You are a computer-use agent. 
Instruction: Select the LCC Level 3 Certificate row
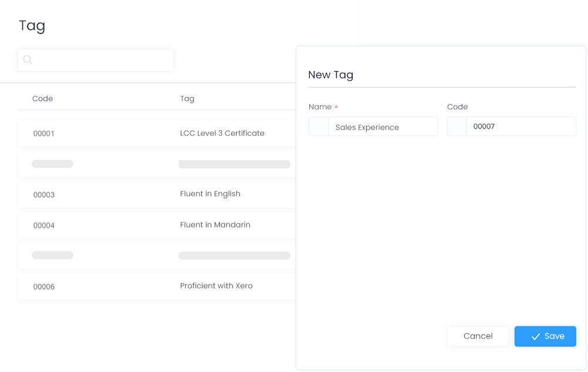[x=157, y=133]
